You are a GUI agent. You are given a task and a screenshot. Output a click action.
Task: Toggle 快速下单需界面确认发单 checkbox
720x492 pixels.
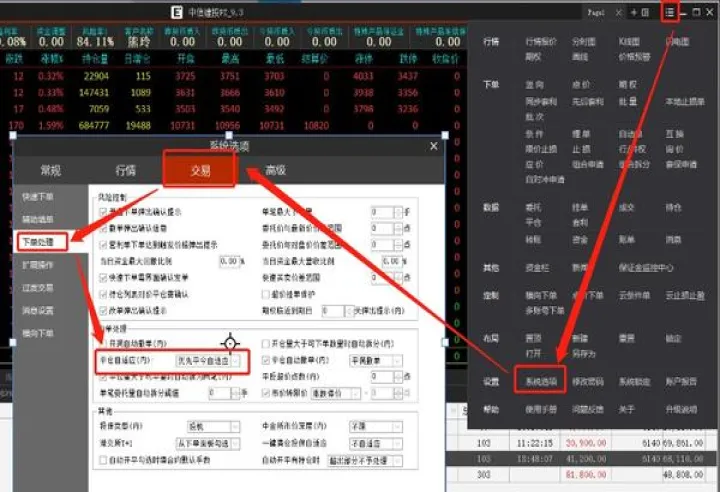[103, 277]
